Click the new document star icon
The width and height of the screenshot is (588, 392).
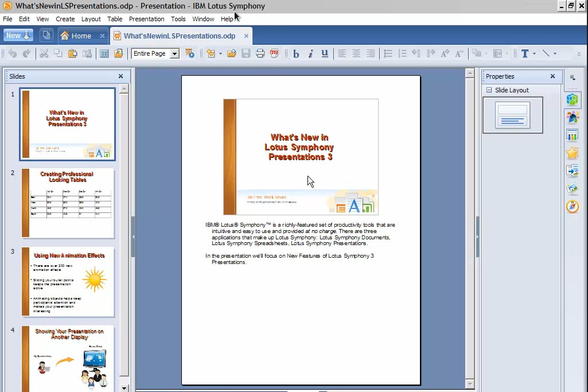click(211, 53)
